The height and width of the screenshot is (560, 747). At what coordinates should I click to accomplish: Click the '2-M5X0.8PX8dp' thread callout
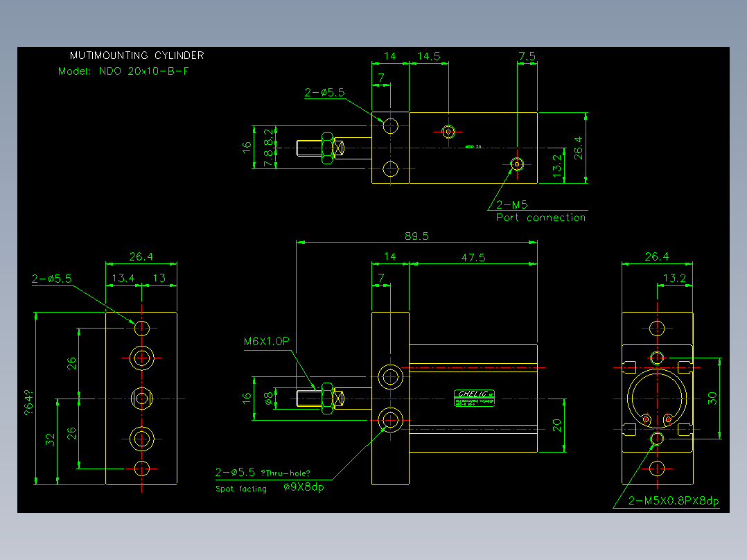point(674,500)
